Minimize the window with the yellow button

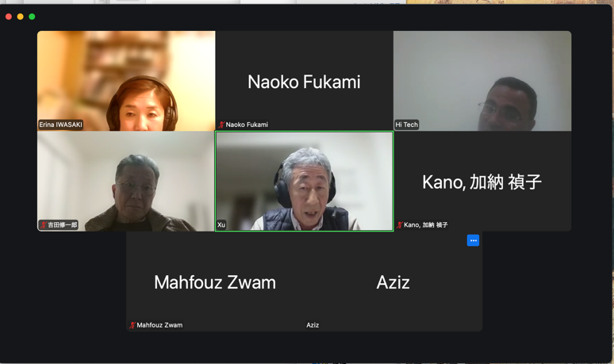tap(21, 17)
